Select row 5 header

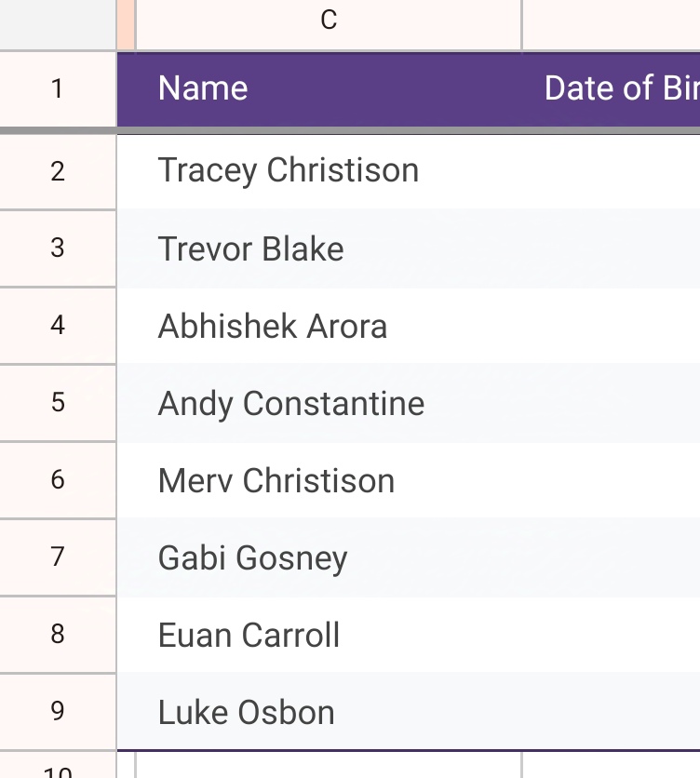[58, 403]
